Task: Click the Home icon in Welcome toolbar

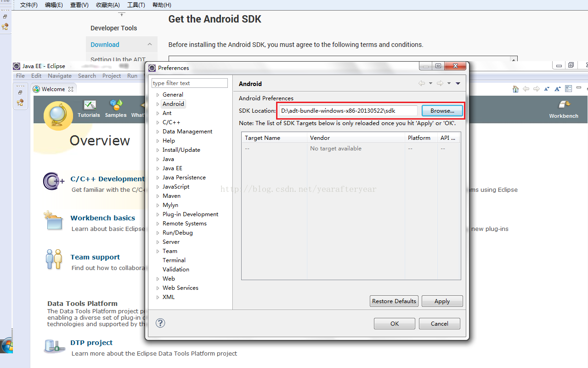Action: click(x=515, y=89)
